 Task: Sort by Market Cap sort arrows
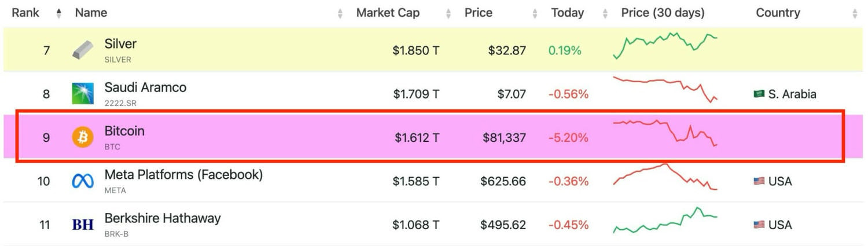[447, 13]
